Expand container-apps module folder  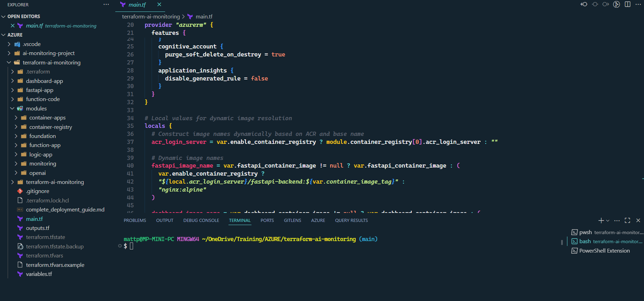(16, 118)
